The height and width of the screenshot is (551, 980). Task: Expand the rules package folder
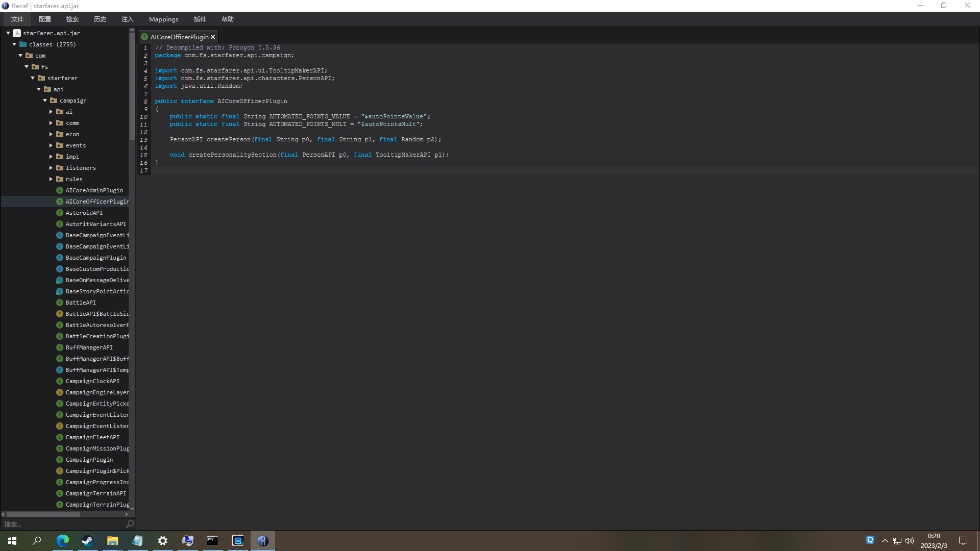pyautogui.click(x=51, y=179)
